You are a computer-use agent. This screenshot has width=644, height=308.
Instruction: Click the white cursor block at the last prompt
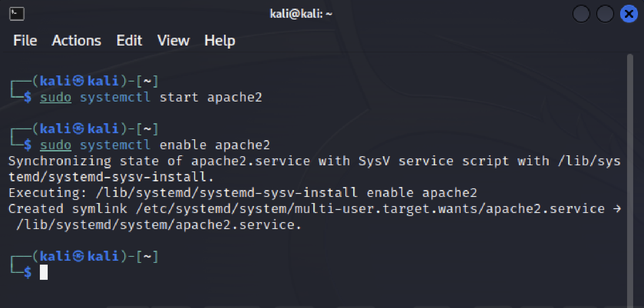44,272
